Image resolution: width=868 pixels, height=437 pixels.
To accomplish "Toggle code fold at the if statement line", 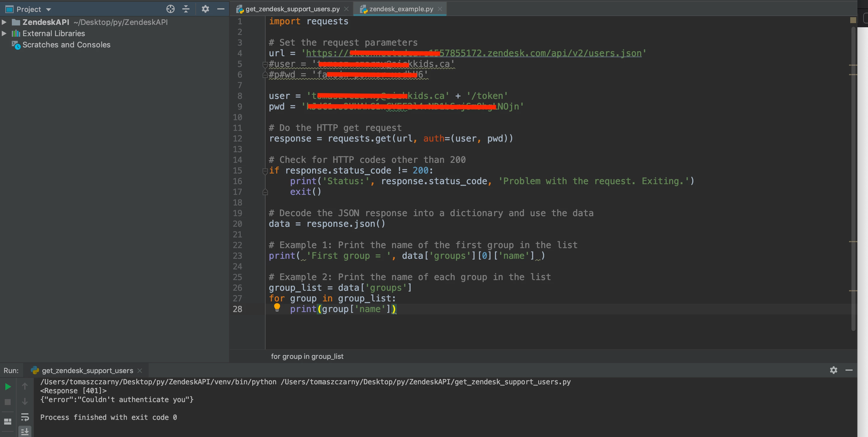I will 265,171.
